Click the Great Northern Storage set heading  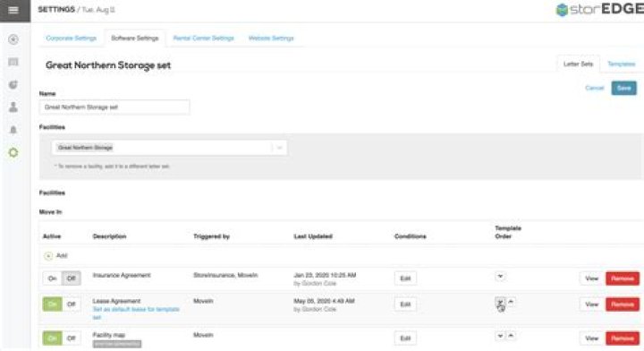(x=108, y=65)
